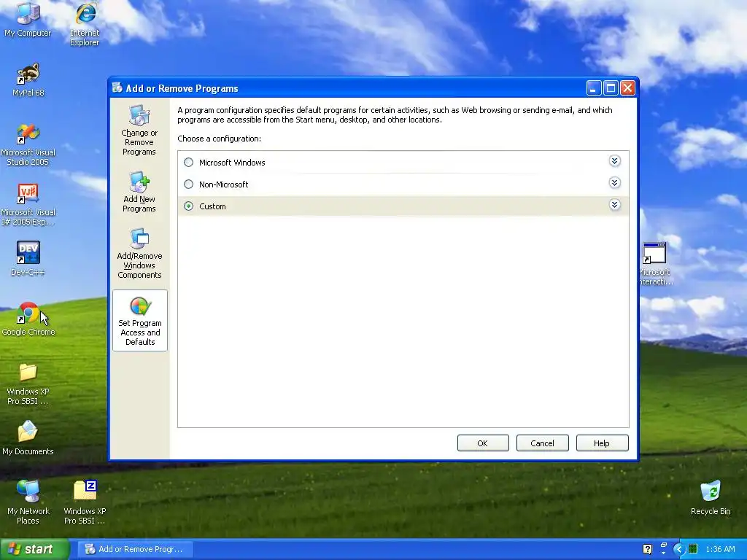This screenshot has height=560, width=747.
Task: Show hidden tray icons arrow
Action: point(679,549)
